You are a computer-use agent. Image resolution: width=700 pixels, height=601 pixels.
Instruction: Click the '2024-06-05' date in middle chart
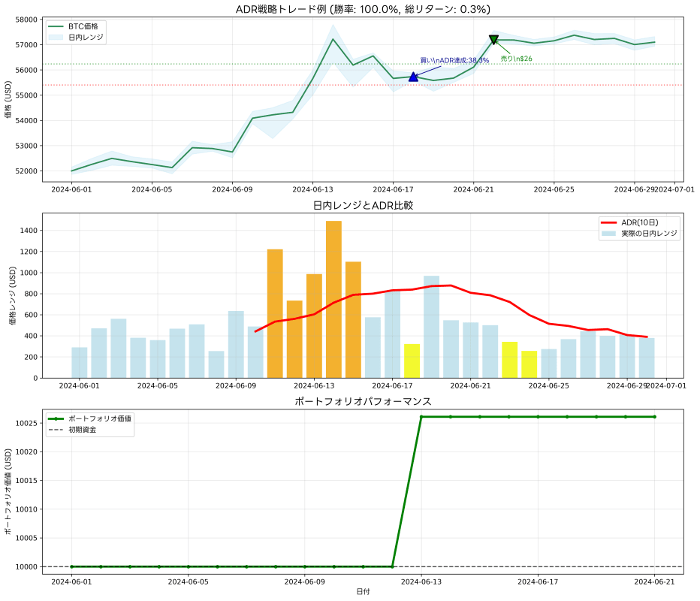tap(158, 385)
